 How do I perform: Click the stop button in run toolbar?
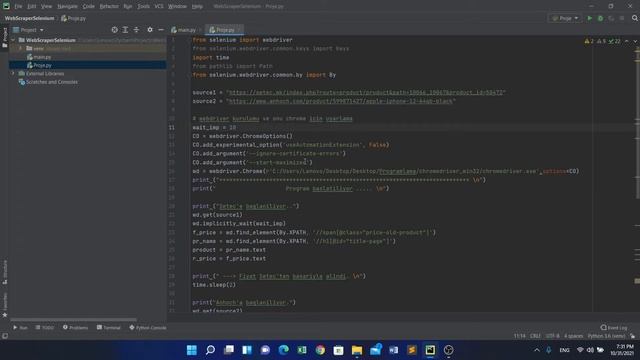(622, 18)
